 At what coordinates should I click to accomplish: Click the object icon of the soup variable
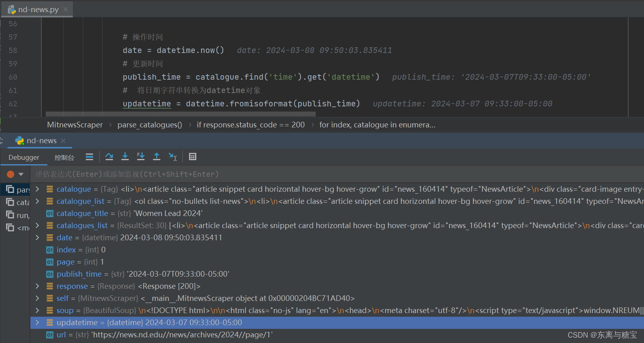[x=50, y=310]
